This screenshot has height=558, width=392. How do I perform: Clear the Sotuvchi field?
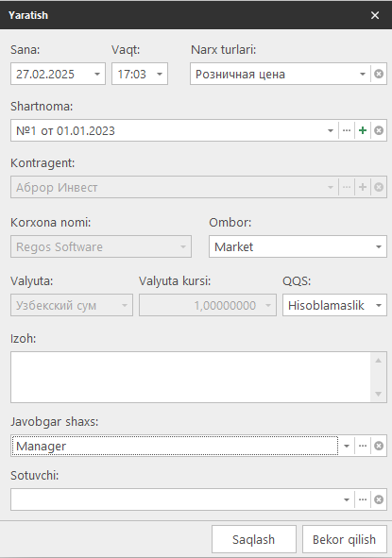tap(379, 499)
